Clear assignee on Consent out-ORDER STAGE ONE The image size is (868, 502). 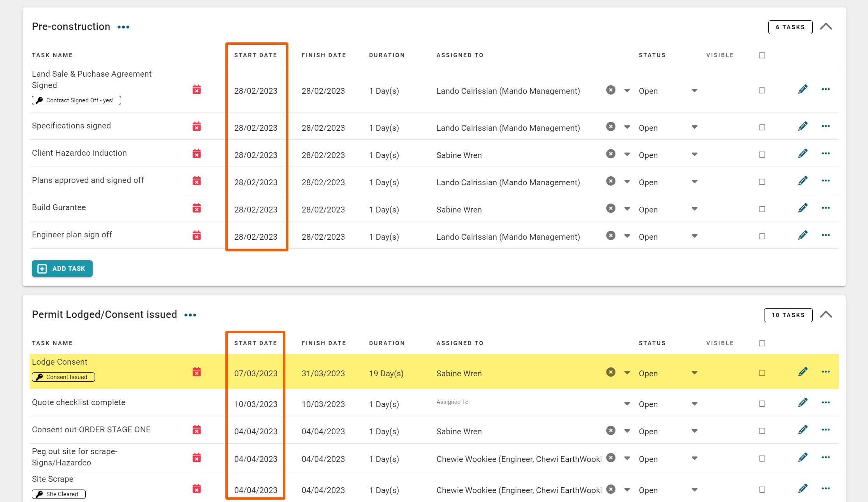point(611,430)
